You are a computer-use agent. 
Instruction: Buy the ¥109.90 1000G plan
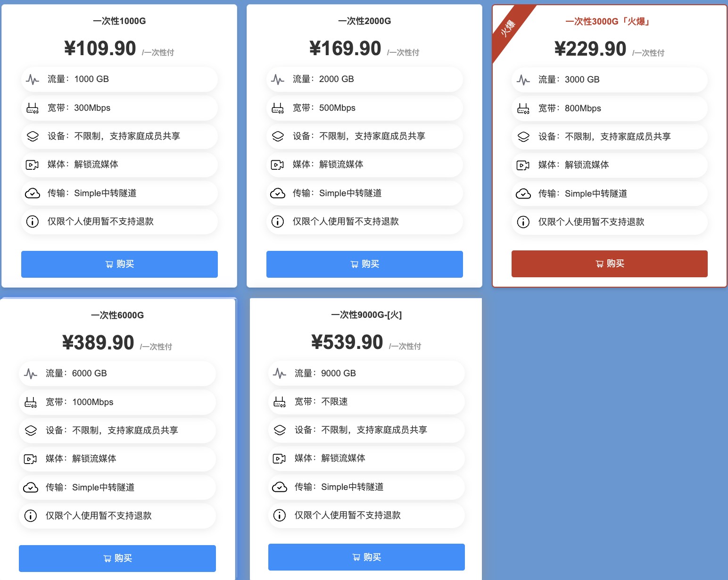(x=119, y=264)
